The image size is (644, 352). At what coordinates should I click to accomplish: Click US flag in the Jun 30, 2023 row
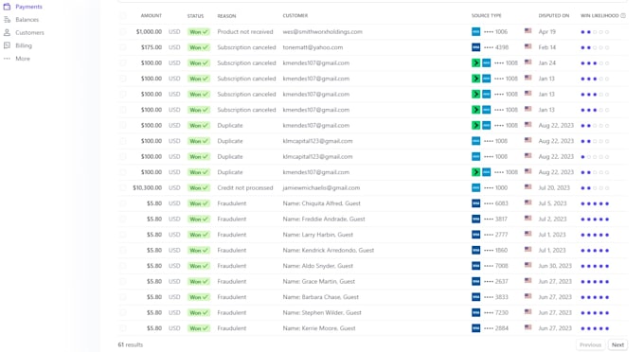[528, 265]
